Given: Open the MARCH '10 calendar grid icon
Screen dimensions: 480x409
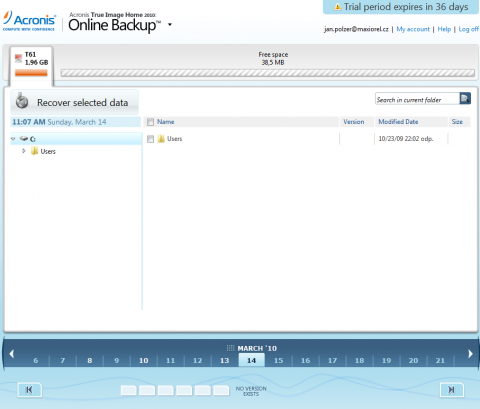Looking at the screenshot, I should 230,348.
